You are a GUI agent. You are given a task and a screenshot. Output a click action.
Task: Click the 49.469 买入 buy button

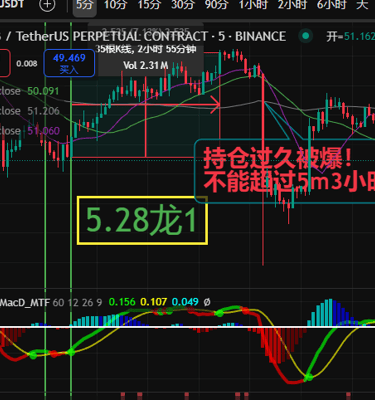(x=69, y=63)
